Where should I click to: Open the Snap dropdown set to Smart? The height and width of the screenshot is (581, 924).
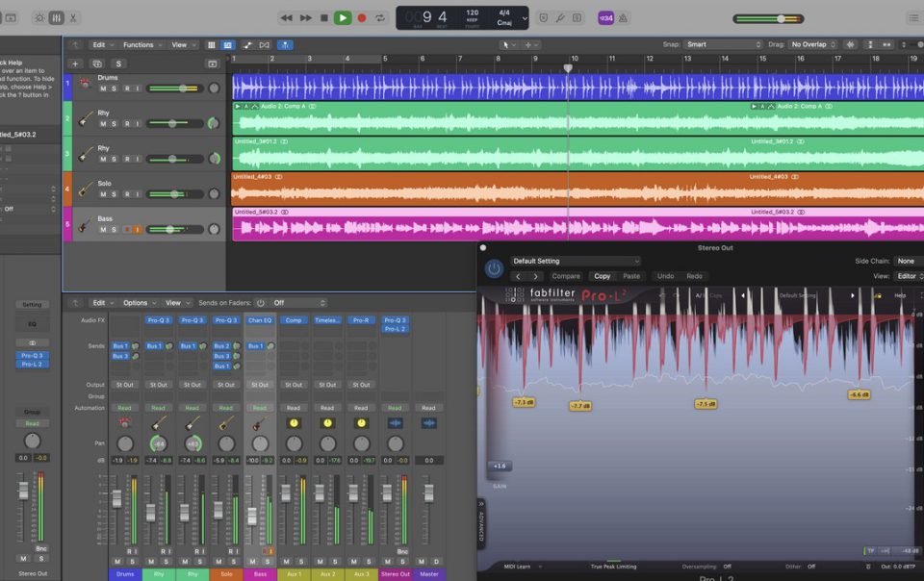click(x=722, y=44)
